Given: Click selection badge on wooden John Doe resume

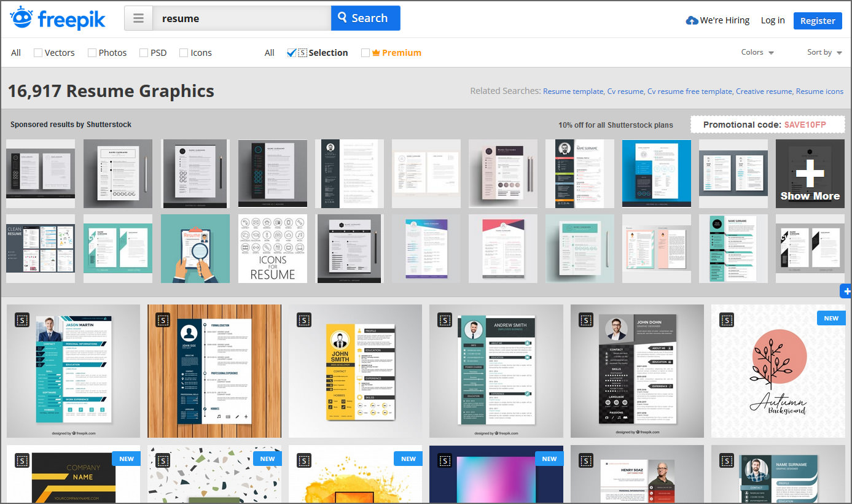Looking at the screenshot, I should click(x=163, y=319).
